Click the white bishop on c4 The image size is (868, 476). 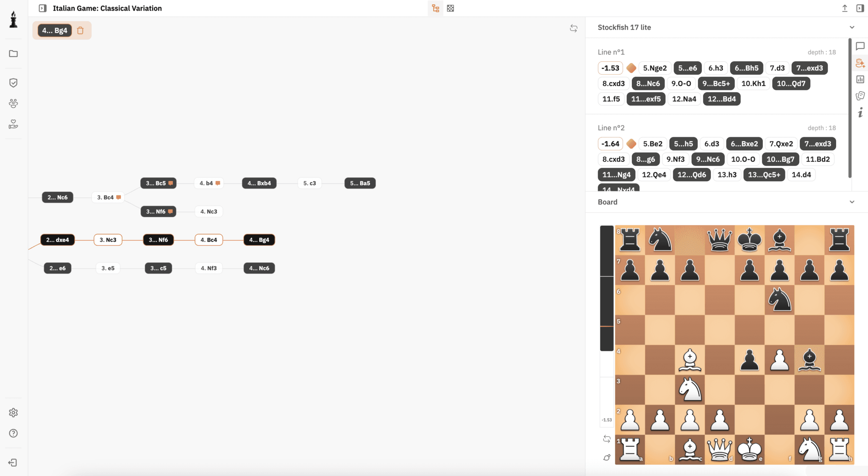point(690,360)
